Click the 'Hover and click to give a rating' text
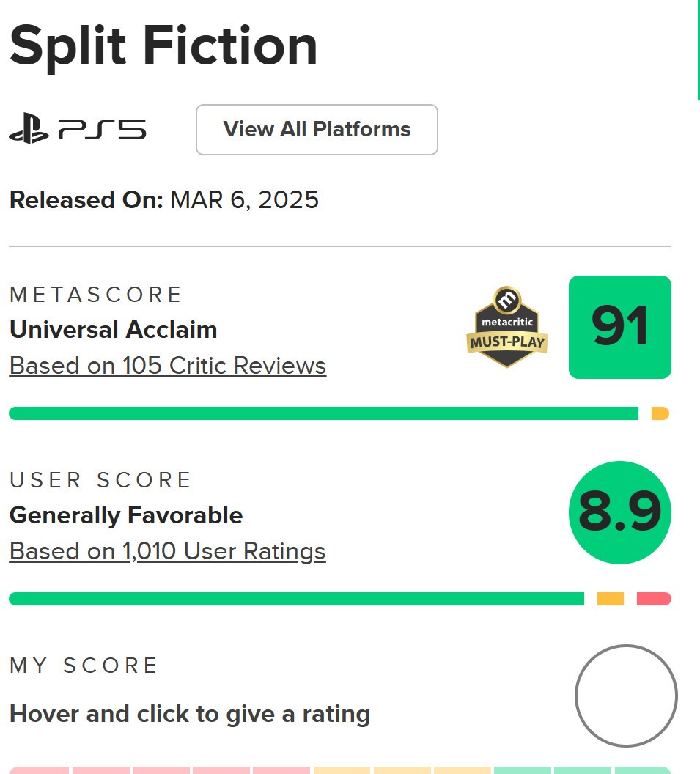 coord(190,714)
